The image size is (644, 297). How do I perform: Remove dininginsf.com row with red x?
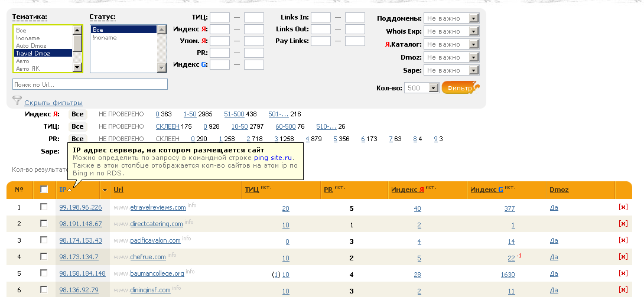[x=623, y=289]
